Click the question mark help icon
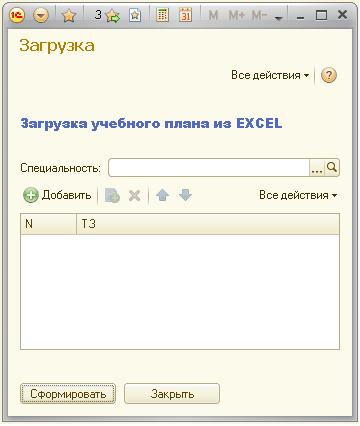 (329, 75)
